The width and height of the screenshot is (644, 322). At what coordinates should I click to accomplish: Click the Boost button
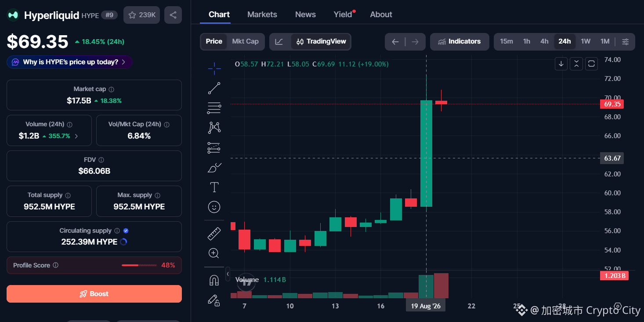pos(94,294)
